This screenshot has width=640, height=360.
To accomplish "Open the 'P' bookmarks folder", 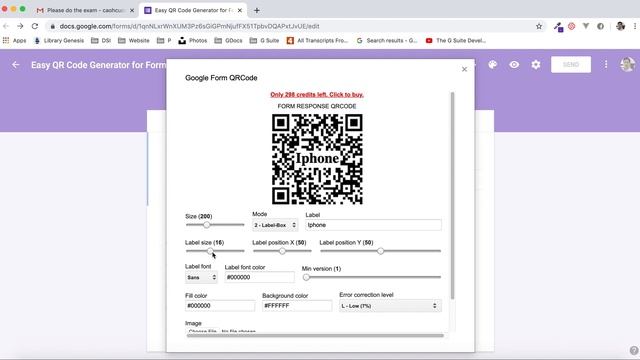I will [164, 40].
